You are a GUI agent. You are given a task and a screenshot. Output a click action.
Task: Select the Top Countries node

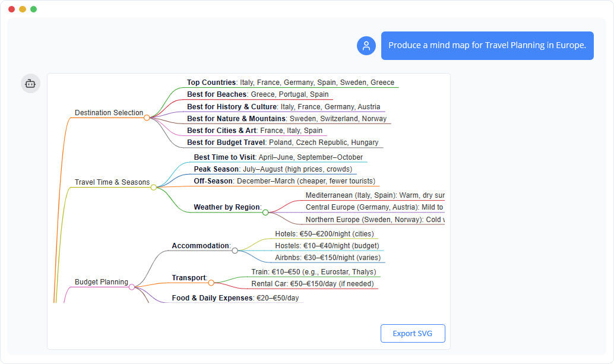pos(291,83)
